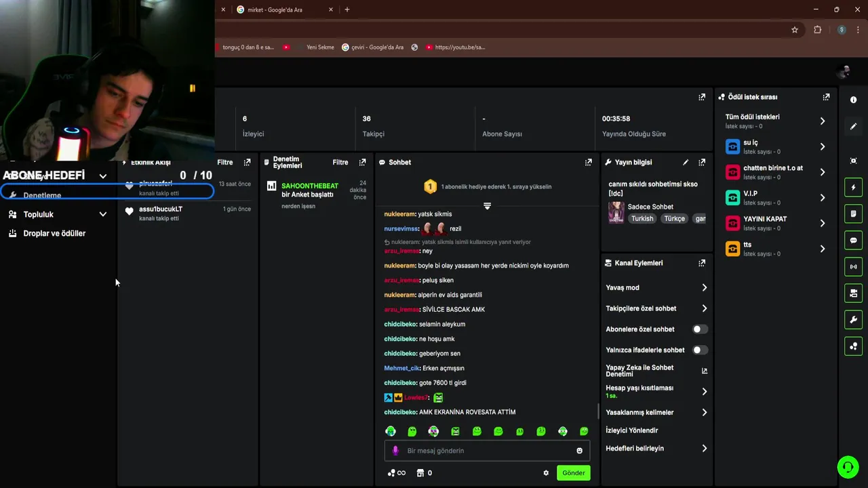Click the note page icon in right sidebar

[x=853, y=214]
